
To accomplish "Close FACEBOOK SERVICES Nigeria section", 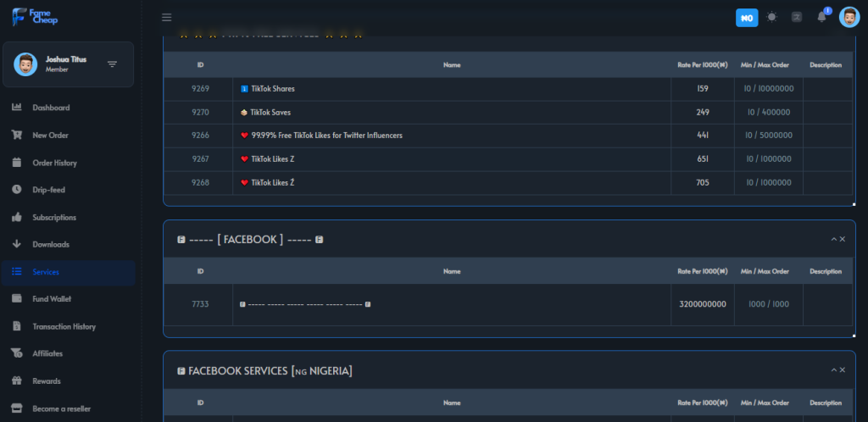I will [843, 370].
